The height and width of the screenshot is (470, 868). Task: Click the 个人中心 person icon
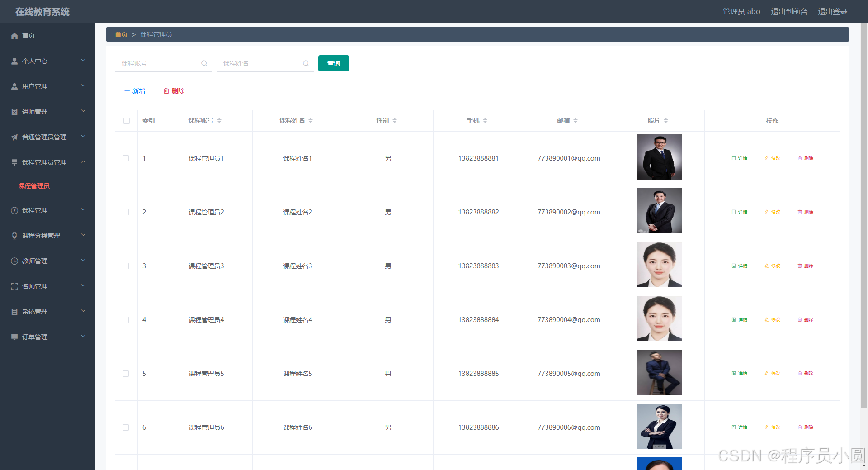pos(14,61)
